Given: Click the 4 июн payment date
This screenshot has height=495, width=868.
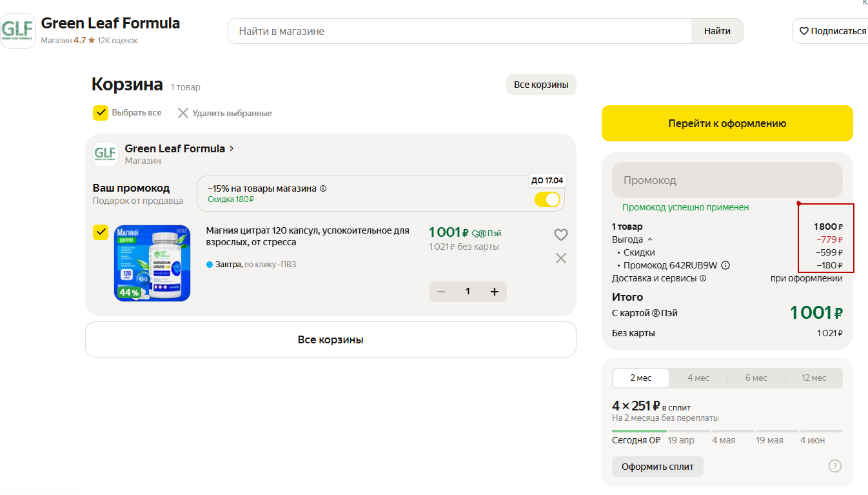Looking at the screenshot, I should click(813, 440).
